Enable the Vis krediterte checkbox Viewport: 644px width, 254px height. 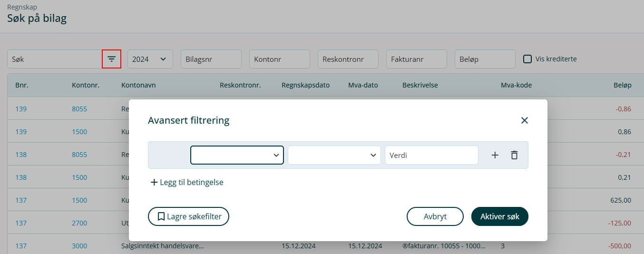point(527,59)
